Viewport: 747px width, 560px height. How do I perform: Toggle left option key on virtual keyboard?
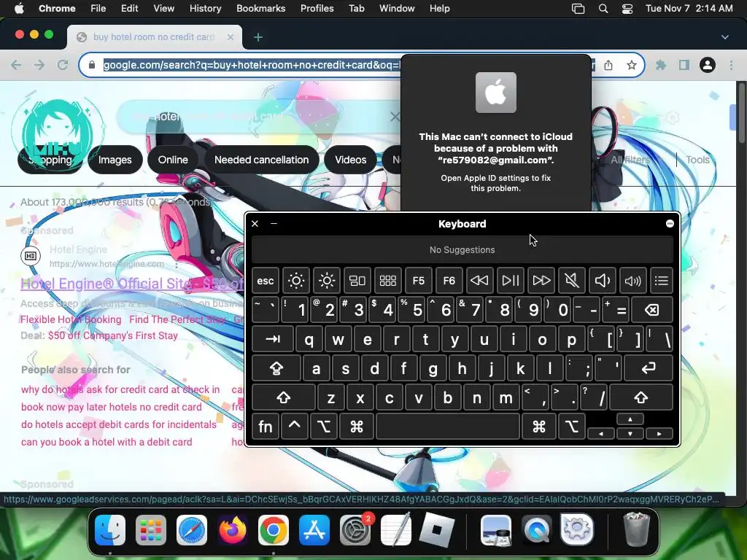click(323, 426)
